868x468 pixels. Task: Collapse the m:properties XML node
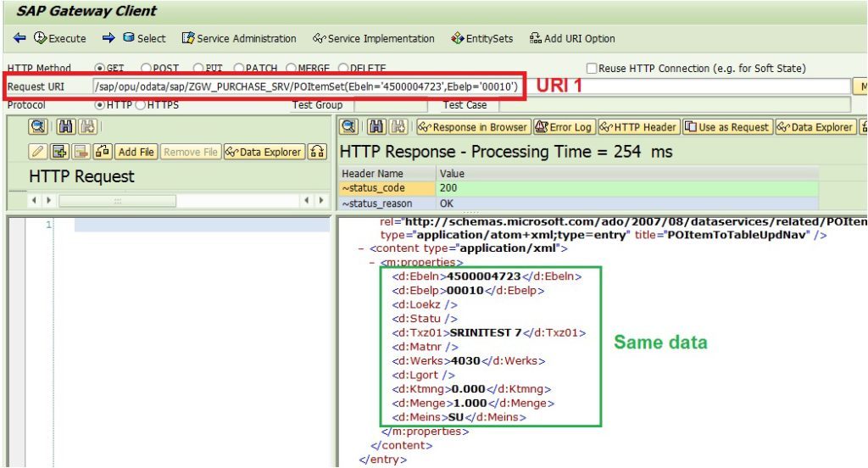(372, 263)
